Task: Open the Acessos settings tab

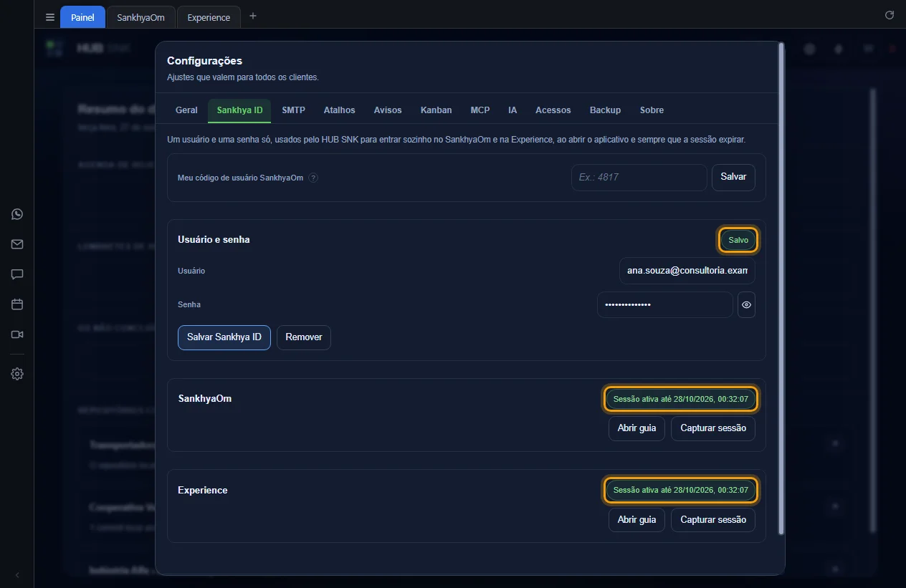Action: tap(553, 110)
